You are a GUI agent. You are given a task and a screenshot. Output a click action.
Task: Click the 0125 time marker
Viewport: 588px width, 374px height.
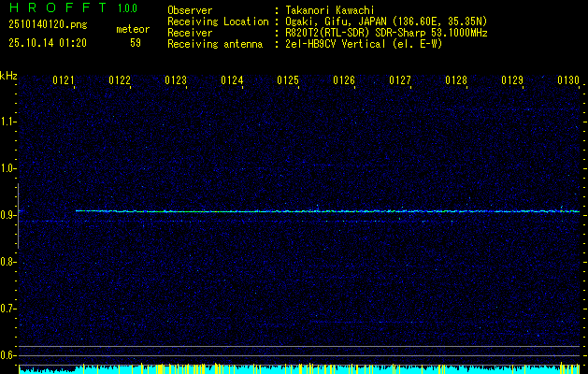point(288,81)
